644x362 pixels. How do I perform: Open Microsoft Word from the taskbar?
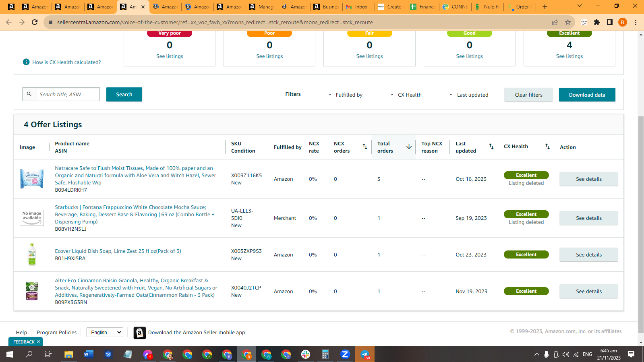(88, 354)
